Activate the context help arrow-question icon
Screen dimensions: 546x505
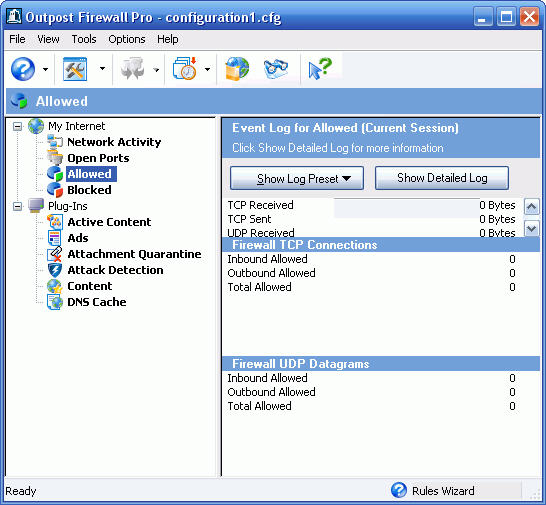(320, 69)
